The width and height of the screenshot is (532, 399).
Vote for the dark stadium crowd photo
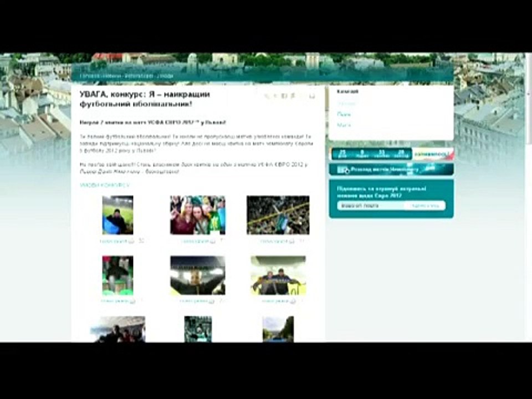pyautogui.click(x=278, y=241)
